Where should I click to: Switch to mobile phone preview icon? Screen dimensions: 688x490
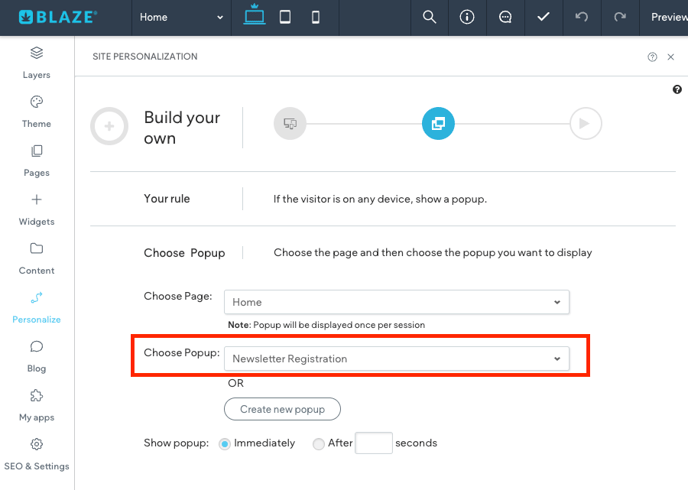pos(316,17)
